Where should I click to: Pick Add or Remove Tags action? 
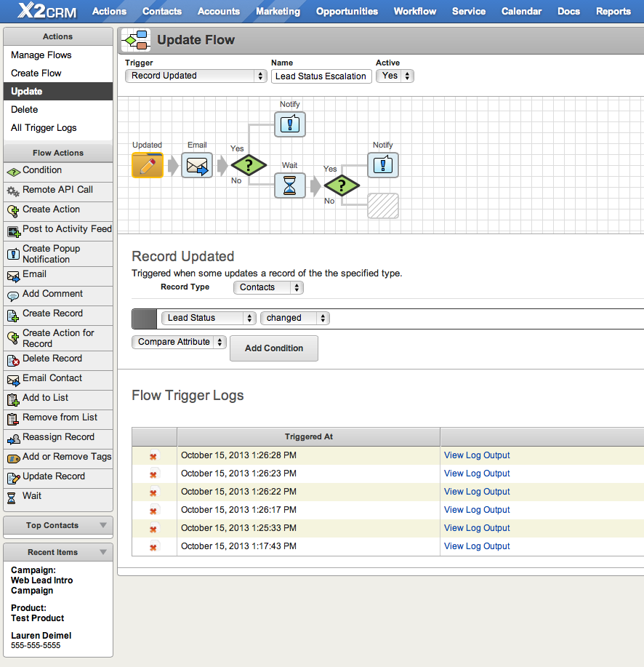(x=66, y=458)
